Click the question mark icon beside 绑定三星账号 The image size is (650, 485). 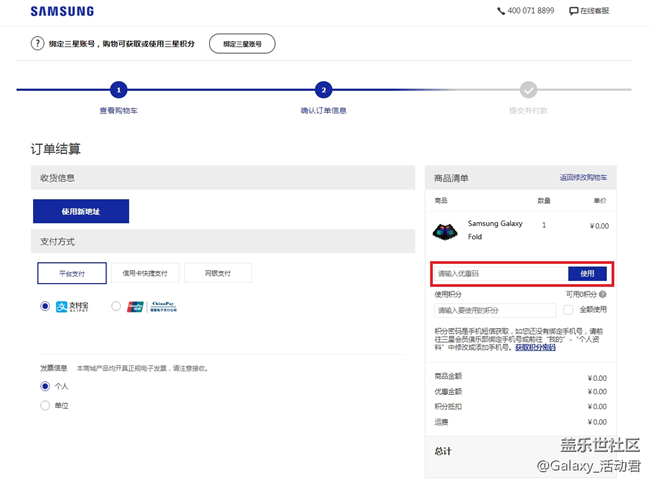(38, 44)
